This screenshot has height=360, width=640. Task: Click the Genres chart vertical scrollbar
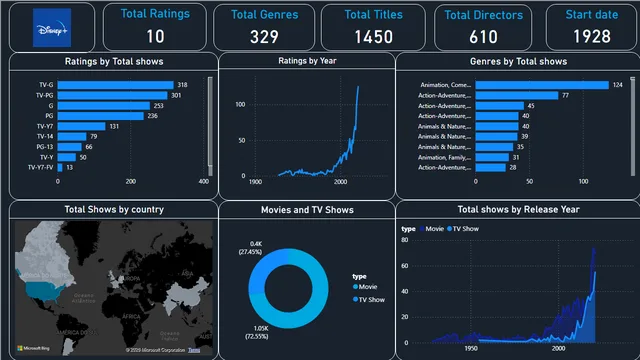click(x=633, y=126)
